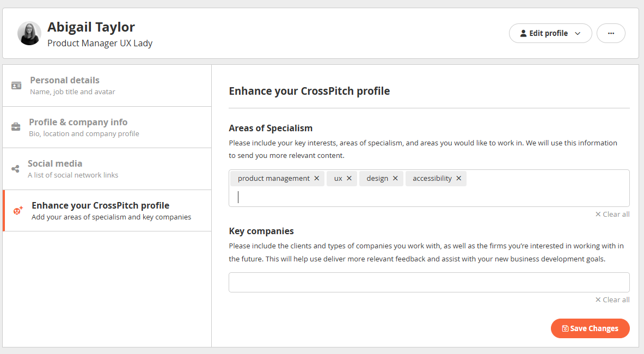Remove the product management tag
644x354 pixels.
[317, 178]
